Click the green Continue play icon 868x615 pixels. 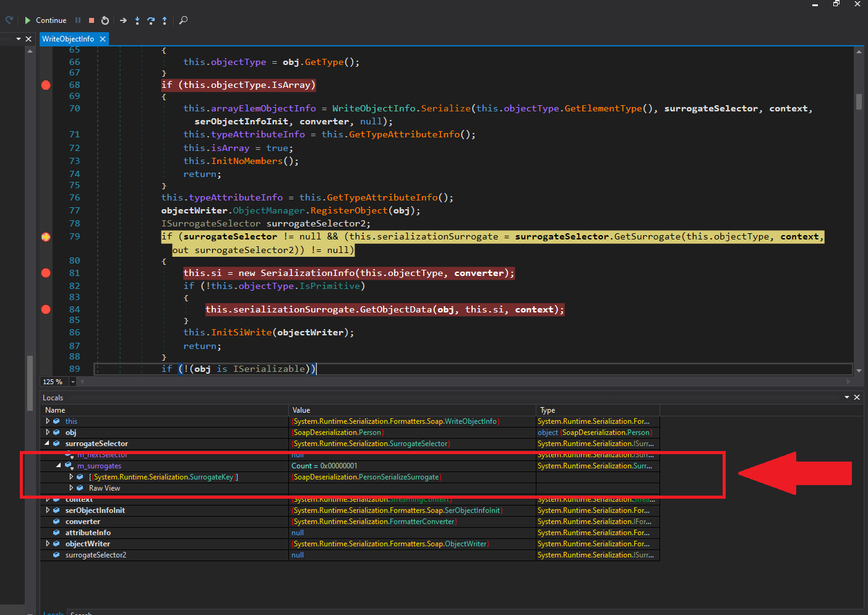pyautogui.click(x=27, y=20)
